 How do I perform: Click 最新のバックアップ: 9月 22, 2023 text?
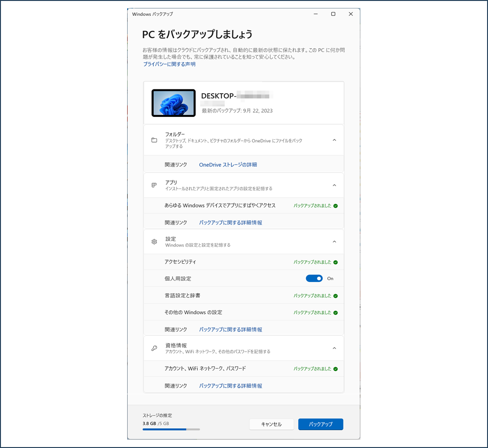tap(237, 111)
